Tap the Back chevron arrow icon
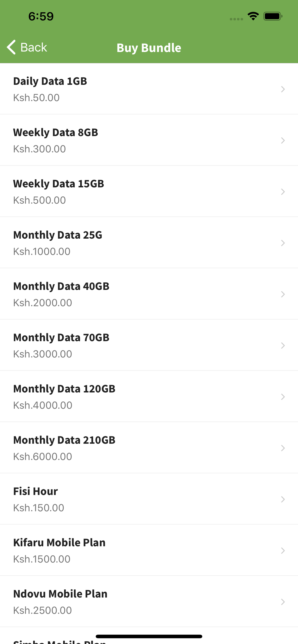 11,47
